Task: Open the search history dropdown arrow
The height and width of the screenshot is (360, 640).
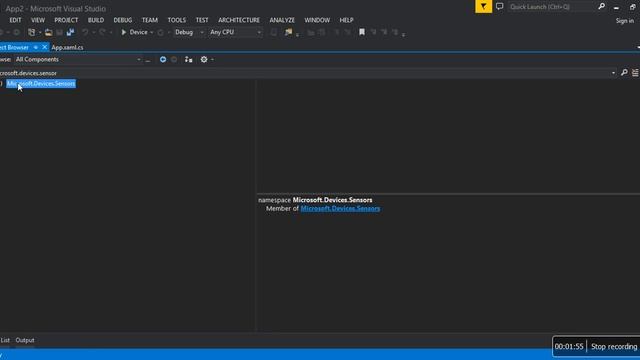Action: (x=613, y=73)
